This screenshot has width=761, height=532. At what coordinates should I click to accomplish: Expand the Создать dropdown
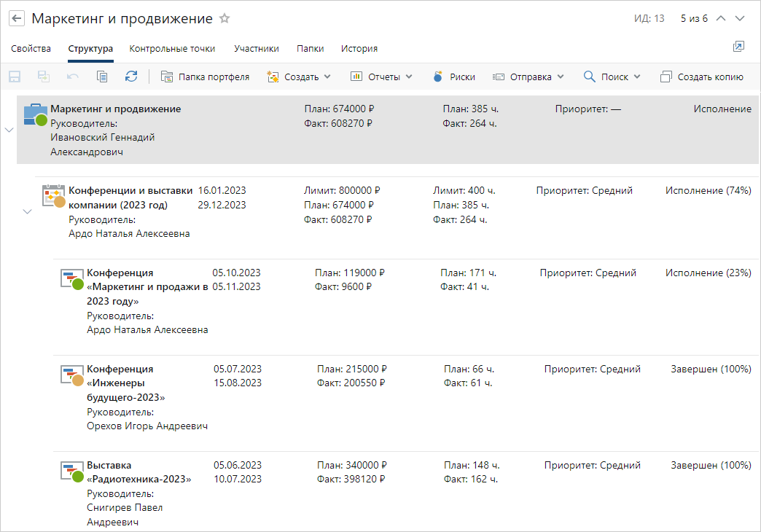(299, 77)
